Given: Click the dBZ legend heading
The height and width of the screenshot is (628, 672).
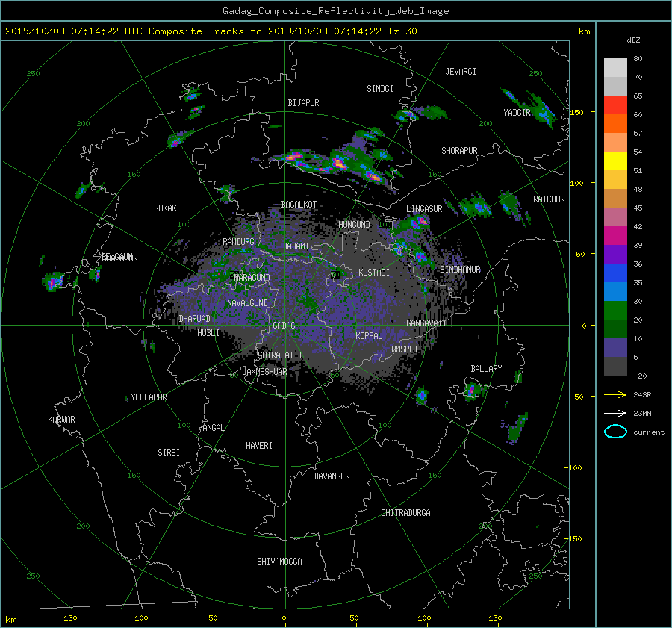Looking at the screenshot, I should [x=633, y=40].
